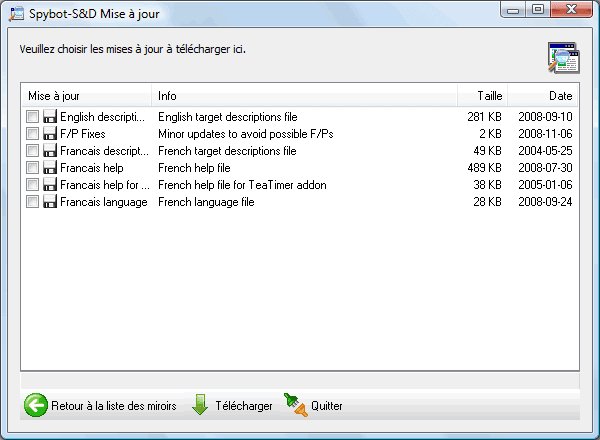
Task: Select the 'Francais help' row name
Action: [92, 168]
